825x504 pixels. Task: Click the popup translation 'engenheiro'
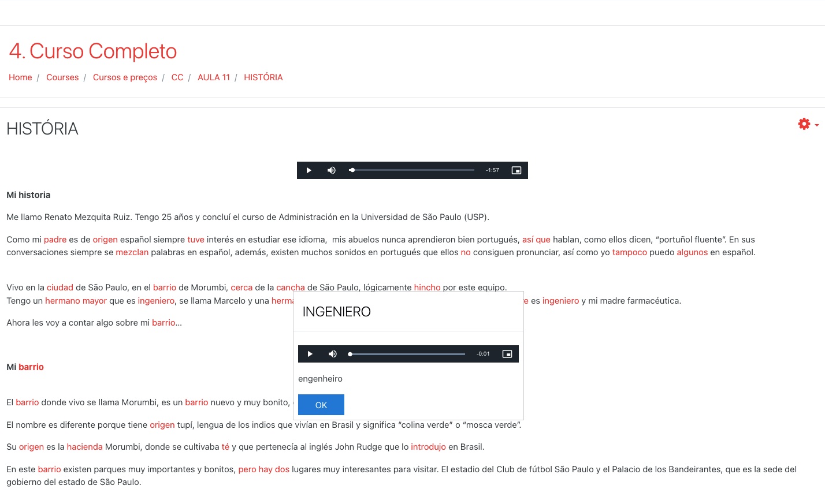(320, 379)
